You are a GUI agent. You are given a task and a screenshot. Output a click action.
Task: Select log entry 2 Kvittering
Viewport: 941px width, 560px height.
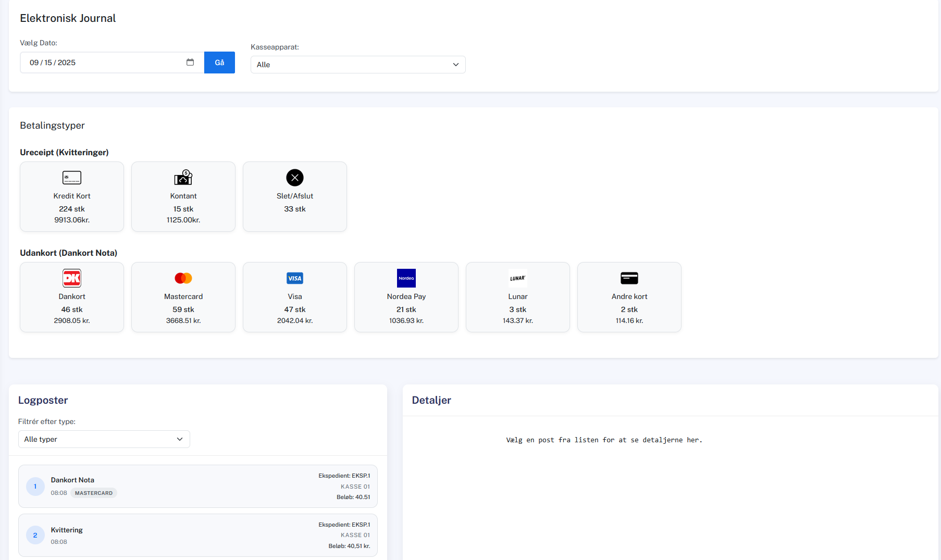[198, 535]
